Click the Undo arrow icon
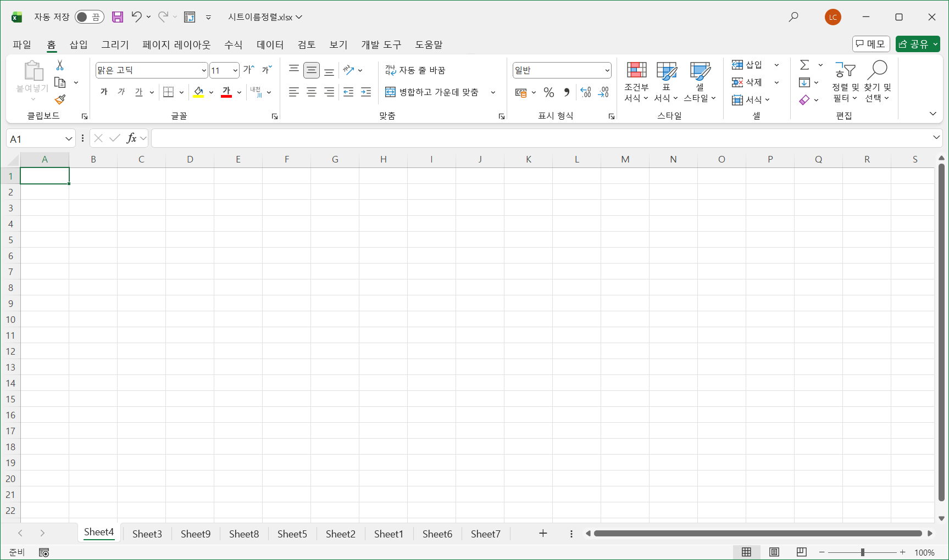Image resolution: width=949 pixels, height=560 pixels. [x=136, y=17]
